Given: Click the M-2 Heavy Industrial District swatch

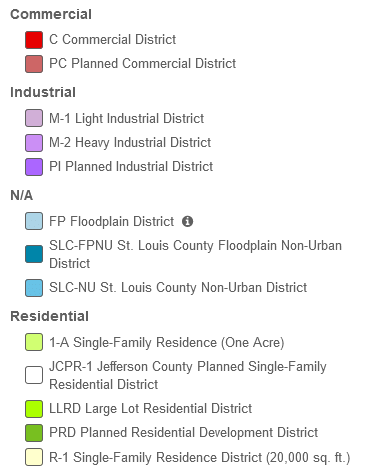Looking at the screenshot, I should tap(34, 143).
